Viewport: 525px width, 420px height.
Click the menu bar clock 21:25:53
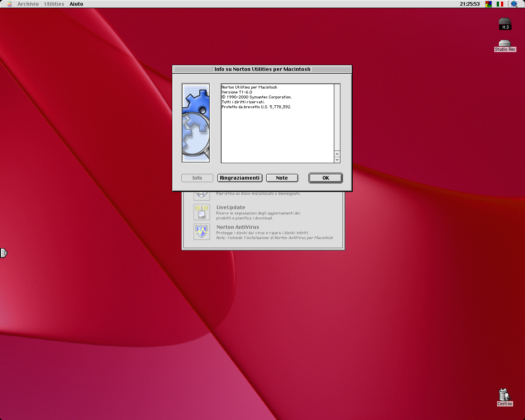pos(470,4)
